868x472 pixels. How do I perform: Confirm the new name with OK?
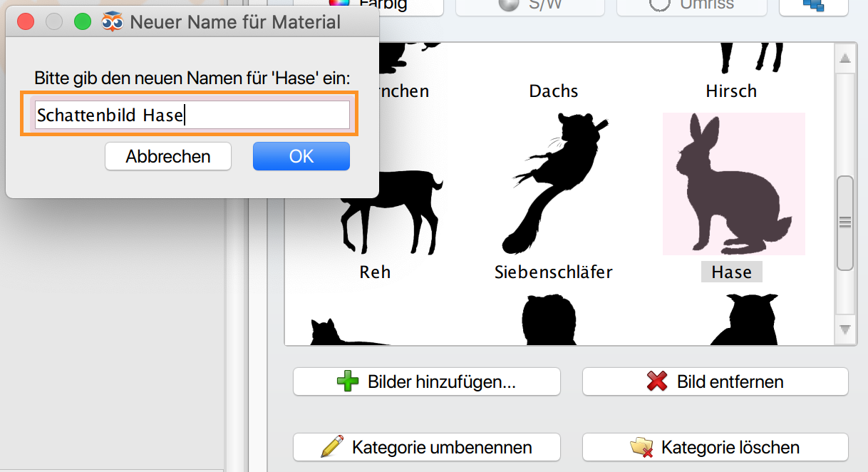301,156
